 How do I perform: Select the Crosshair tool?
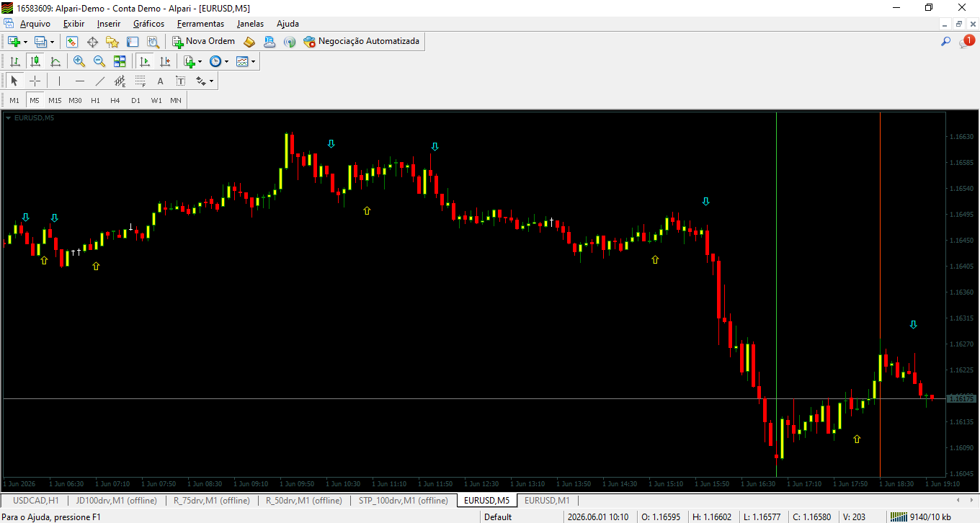pos(35,81)
